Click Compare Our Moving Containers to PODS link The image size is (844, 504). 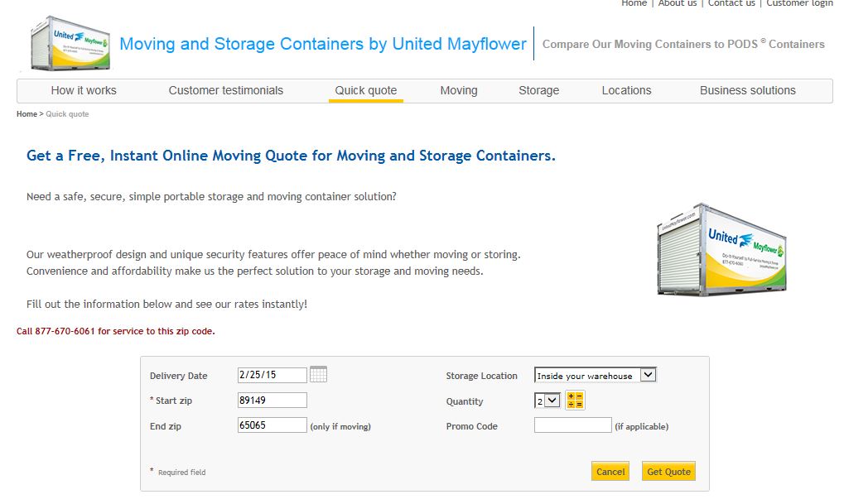click(x=683, y=44)
